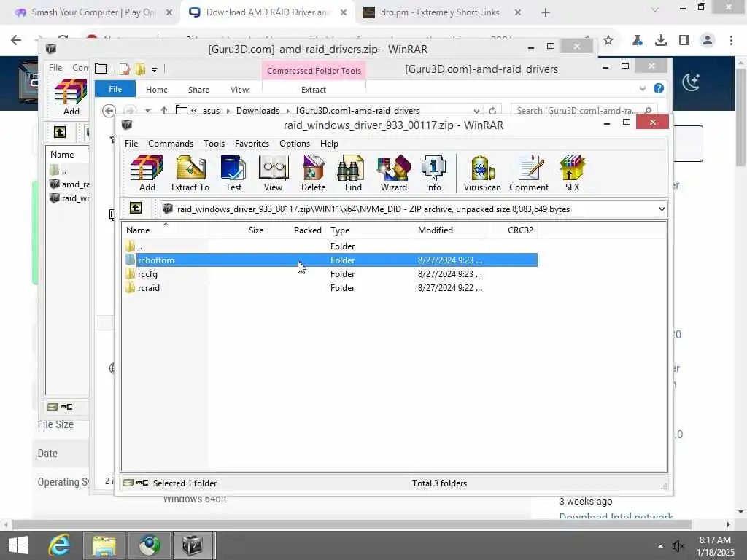Launch the Wizard tool

(x=393, y=174)
